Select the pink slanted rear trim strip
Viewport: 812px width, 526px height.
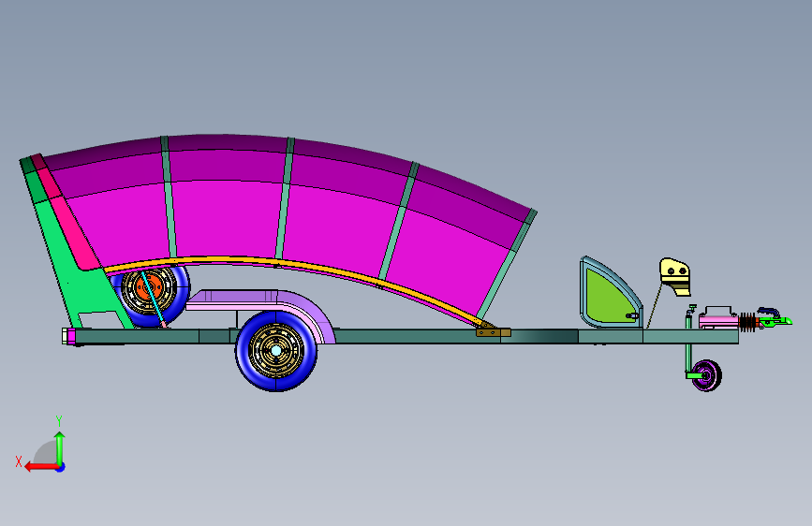coord(66,212)
